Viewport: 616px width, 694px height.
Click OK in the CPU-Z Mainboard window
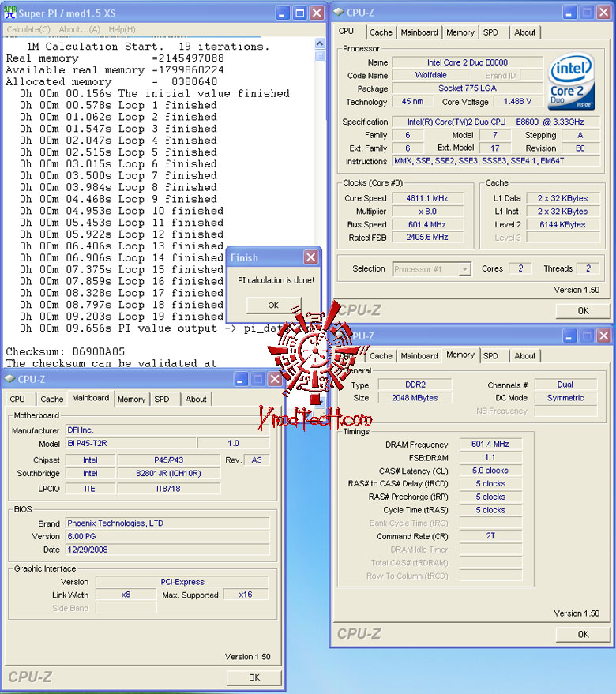[254, 677]
